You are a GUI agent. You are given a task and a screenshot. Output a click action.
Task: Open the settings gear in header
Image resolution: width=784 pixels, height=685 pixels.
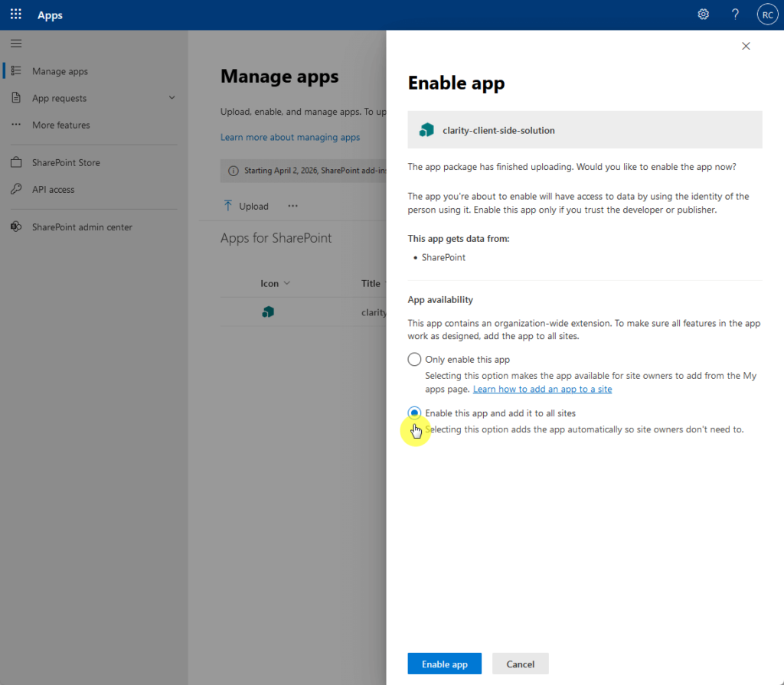704,15
